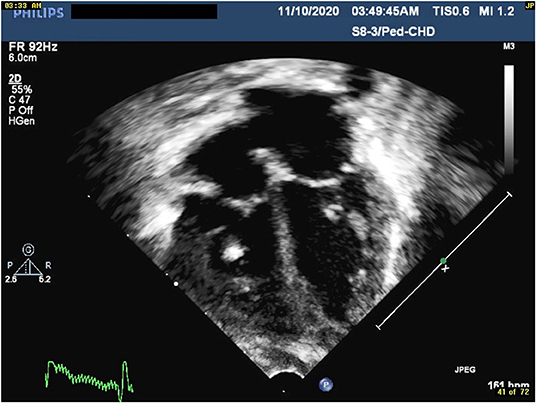Image resolution: width=536 pixels, height=403 pixels.
Task: Click the probe orientation triangle icon
Action: coord(29,267)
